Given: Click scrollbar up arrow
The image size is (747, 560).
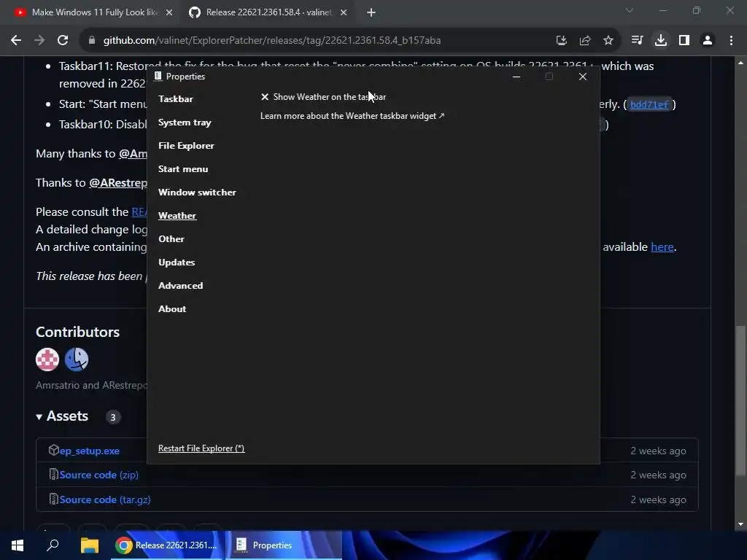Looking at the screenshot, I should (740, 63).
